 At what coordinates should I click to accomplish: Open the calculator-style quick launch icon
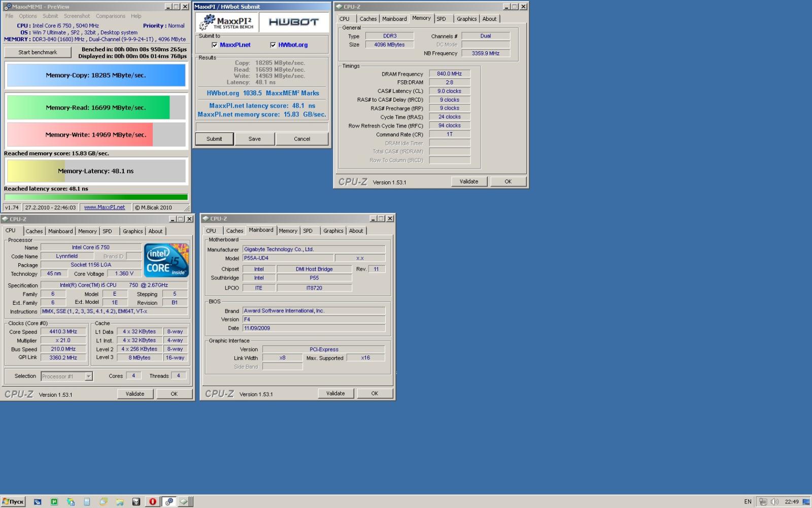(x=87, y=501)
